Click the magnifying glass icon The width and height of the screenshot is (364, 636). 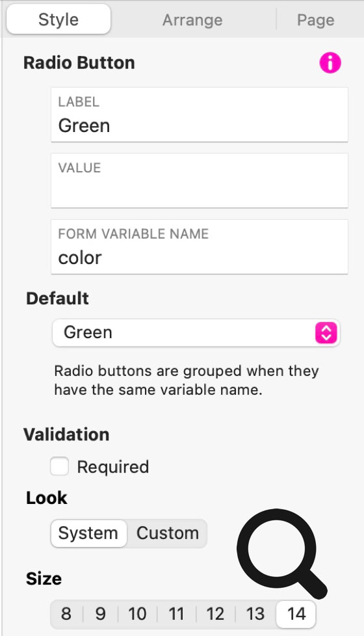282,554
